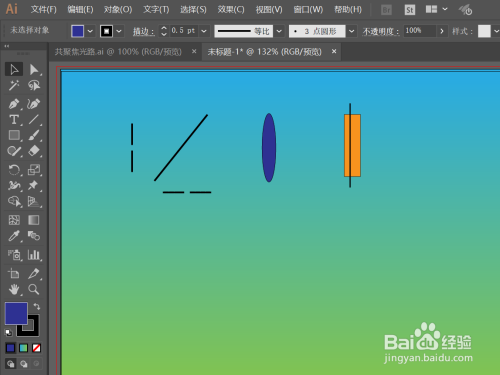The image size is (500, 375).
Task: Expand the stroke weight dropdown
Action: click(204, 31)
